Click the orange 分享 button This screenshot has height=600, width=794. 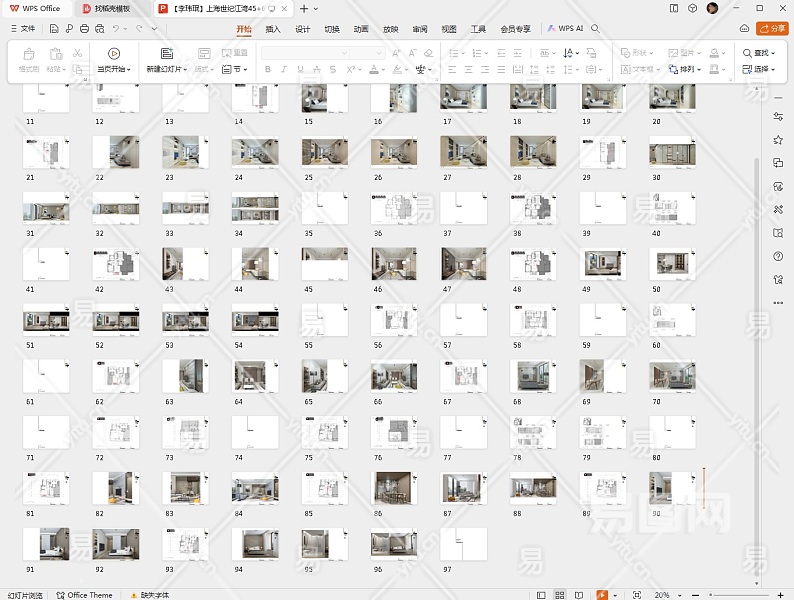[772, 29]
